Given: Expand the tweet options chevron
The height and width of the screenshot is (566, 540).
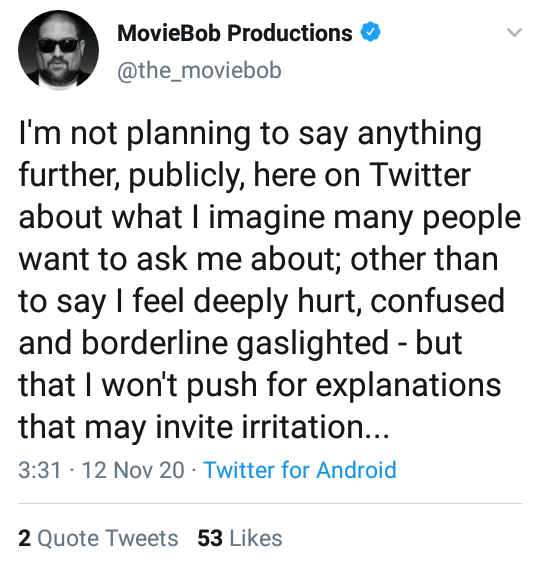Looking at the screenshot, I should (514, 32).
